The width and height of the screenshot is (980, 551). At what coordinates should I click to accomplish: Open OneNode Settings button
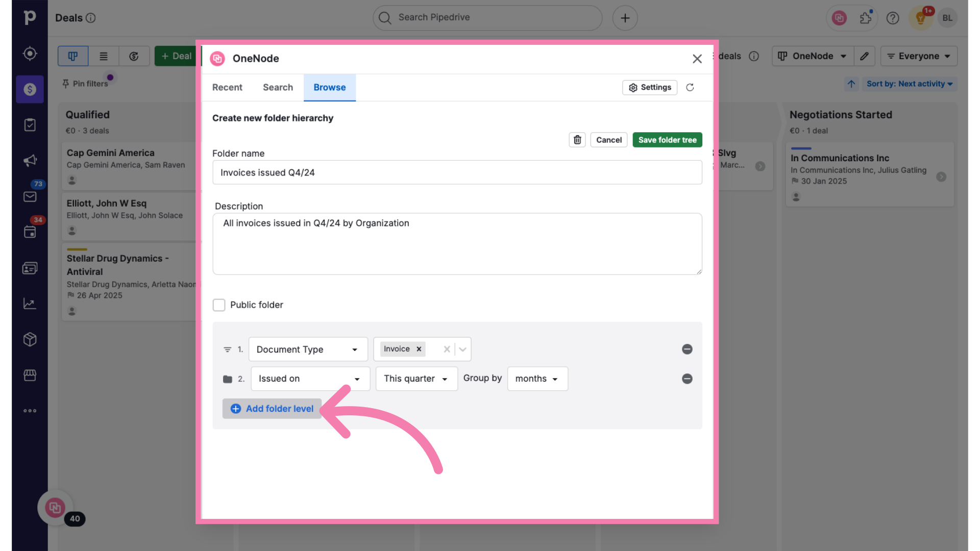pyautogui.click(x=650, y=88)
